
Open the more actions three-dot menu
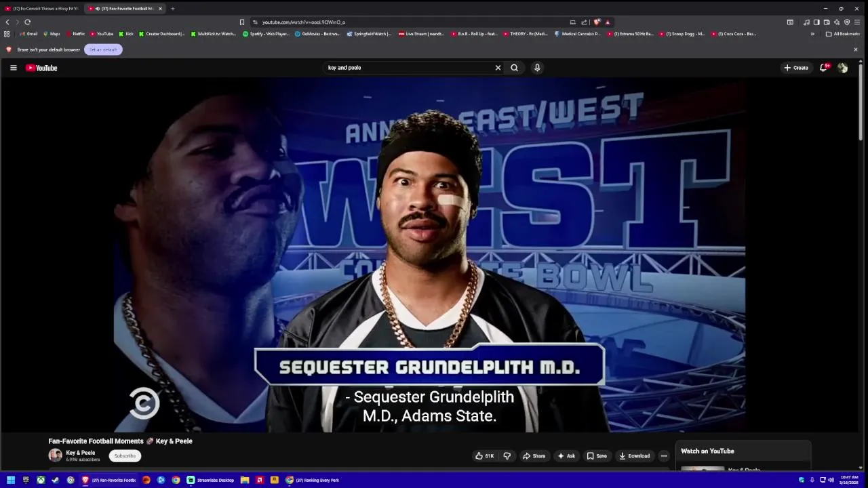pyautogui.click(x=664, y=456)
